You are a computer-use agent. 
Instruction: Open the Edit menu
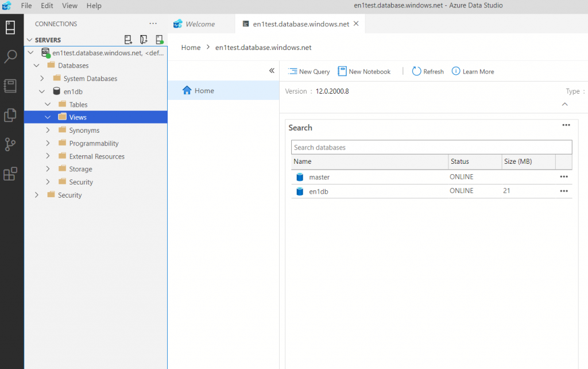(x=47, y=6)
